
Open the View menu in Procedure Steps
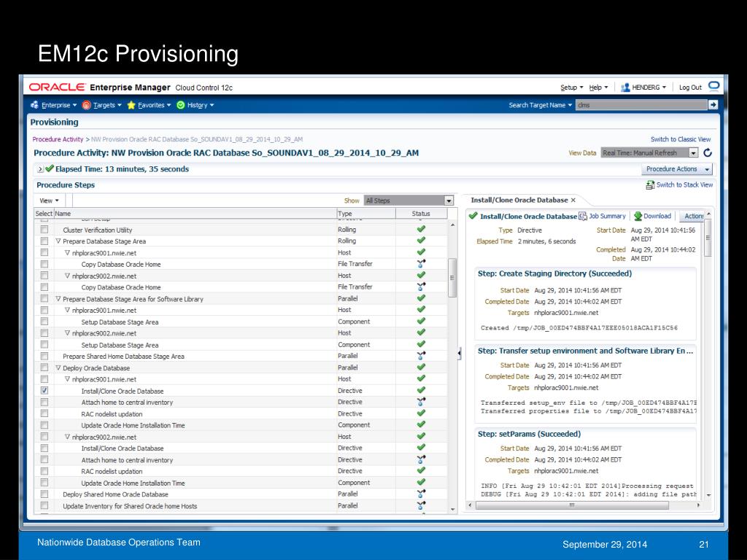(49, 201)
